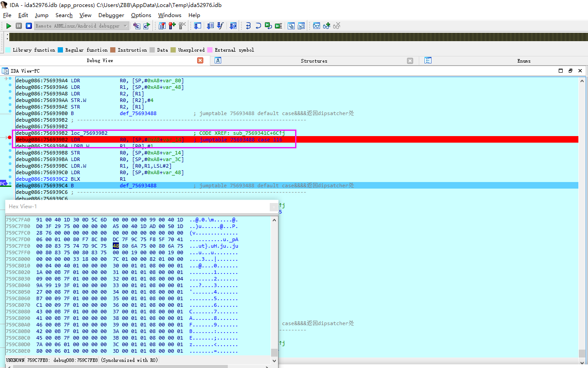Image resolution: width=588 pixels, height=368 pixels.
Task: Click the Library function color legend swatch
Action: 8,50
